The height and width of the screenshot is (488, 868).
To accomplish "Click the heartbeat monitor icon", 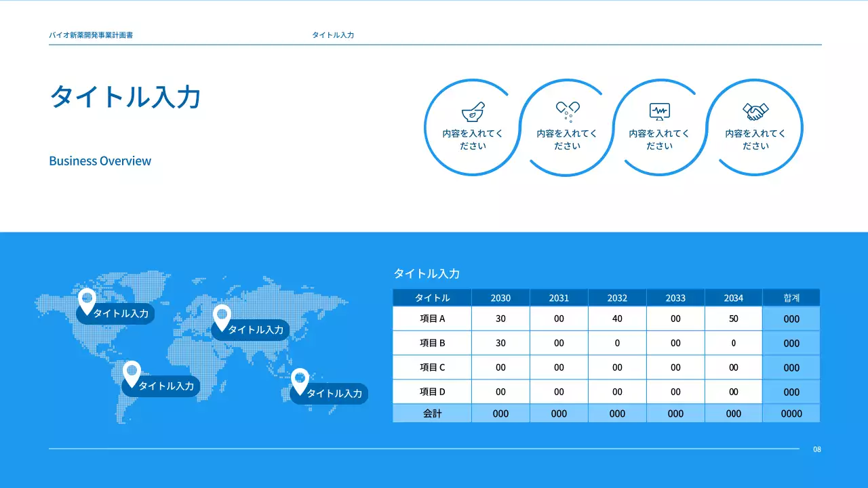I will (x=659, y=111).
